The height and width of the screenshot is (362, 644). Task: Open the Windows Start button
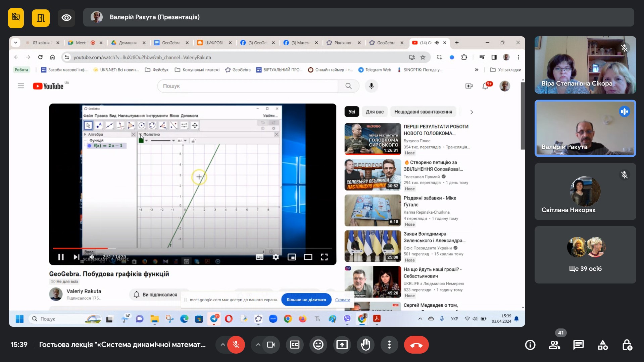(19, 319)
